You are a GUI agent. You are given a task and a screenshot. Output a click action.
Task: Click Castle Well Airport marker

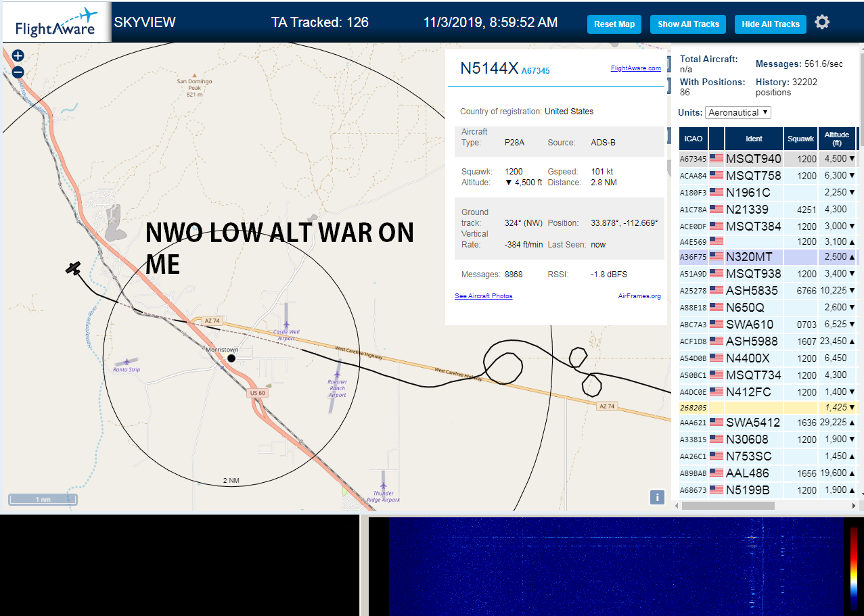point(286,324)
